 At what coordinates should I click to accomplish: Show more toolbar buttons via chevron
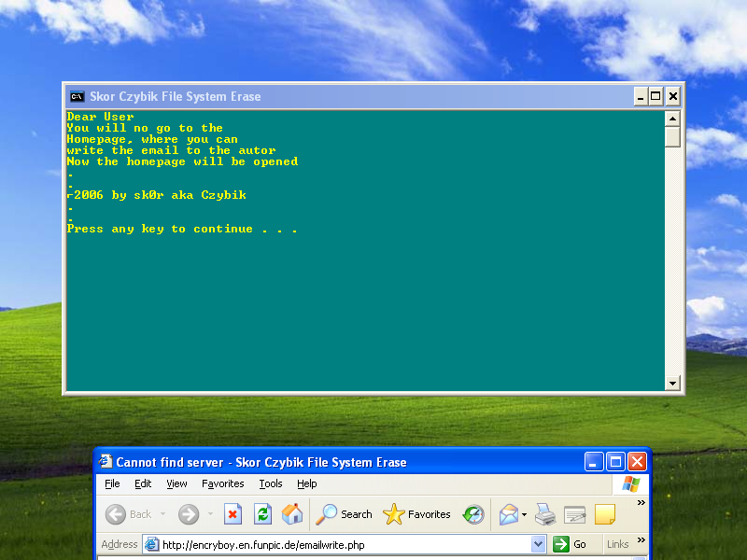tap(641, 503)
